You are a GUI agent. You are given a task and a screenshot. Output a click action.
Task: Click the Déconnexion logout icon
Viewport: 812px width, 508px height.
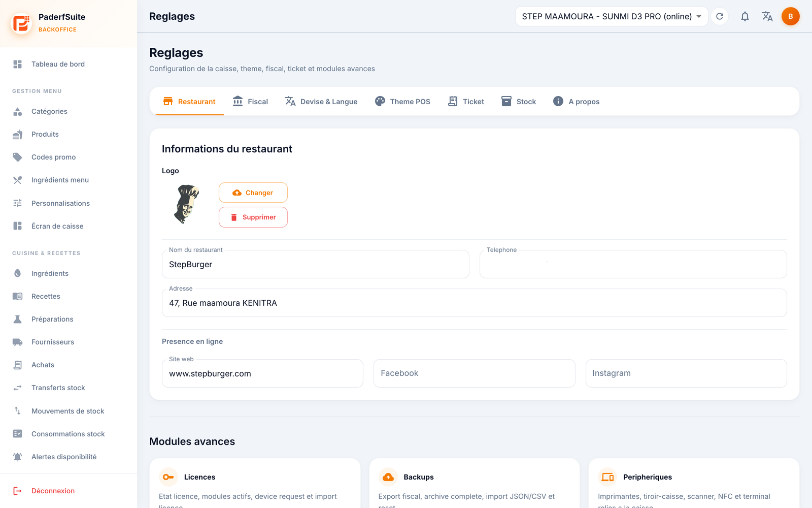(x=17, y=491)
